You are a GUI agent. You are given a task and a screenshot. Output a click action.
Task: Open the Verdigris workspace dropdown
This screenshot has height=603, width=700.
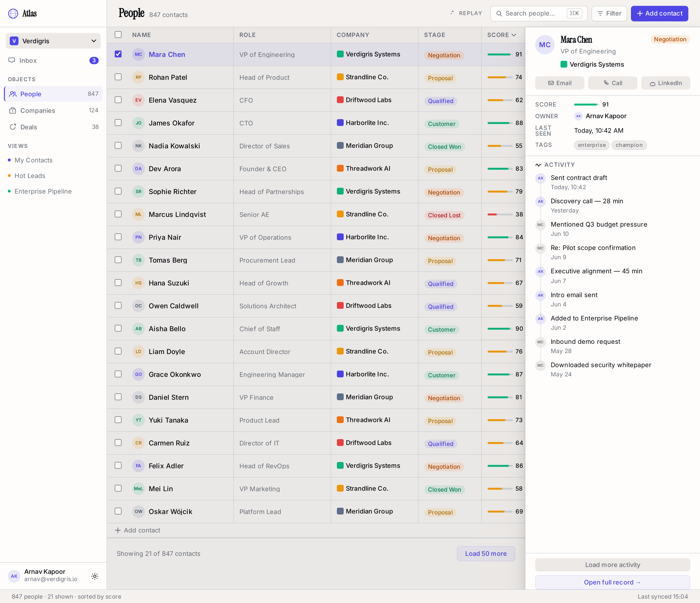pyautogui.click(x=53, y=41)
